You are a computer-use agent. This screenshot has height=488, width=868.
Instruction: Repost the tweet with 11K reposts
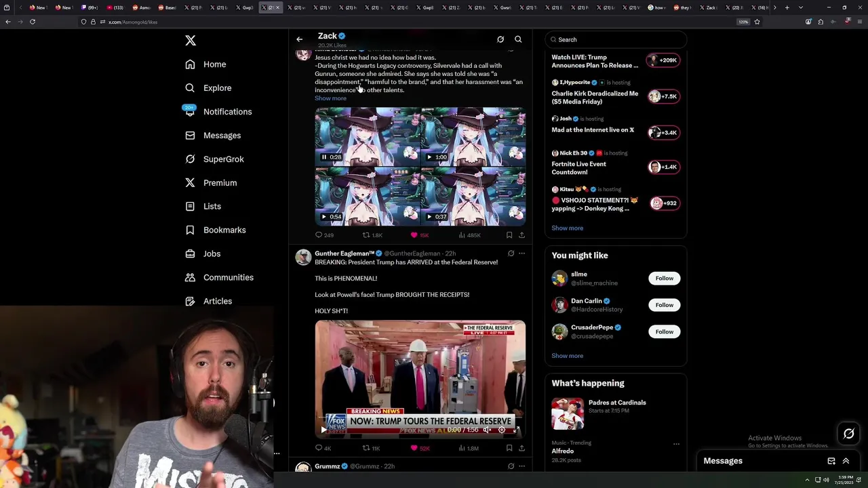pyautogui.click(x=371, y=448)
